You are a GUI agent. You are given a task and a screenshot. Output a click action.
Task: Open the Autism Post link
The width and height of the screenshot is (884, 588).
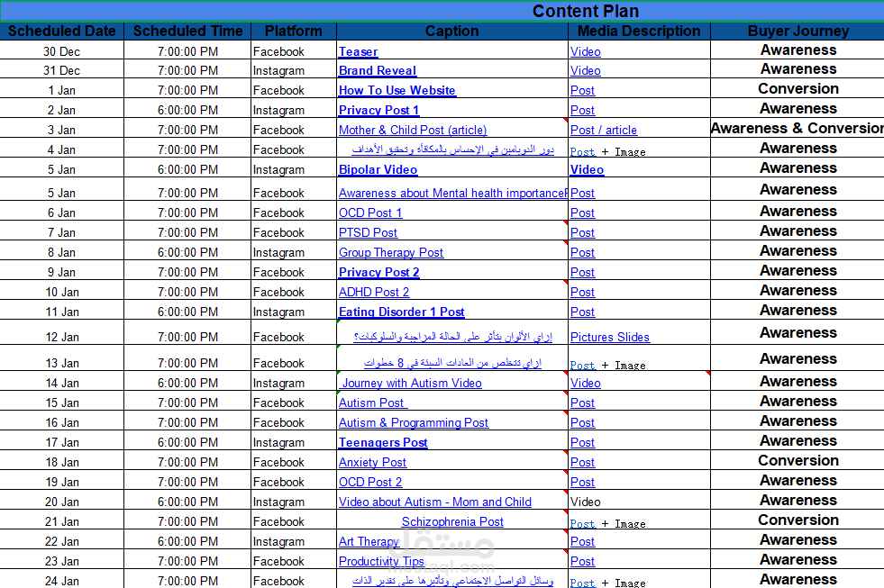[373, 403]
